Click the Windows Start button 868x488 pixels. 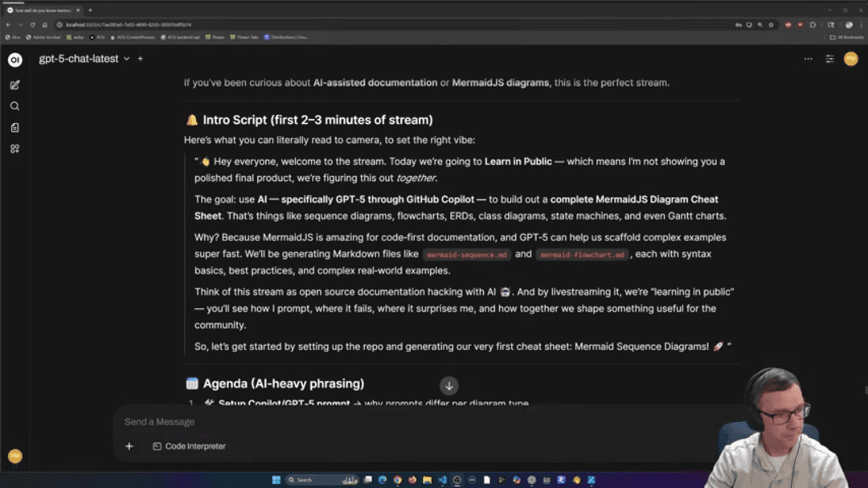(276, 480)
